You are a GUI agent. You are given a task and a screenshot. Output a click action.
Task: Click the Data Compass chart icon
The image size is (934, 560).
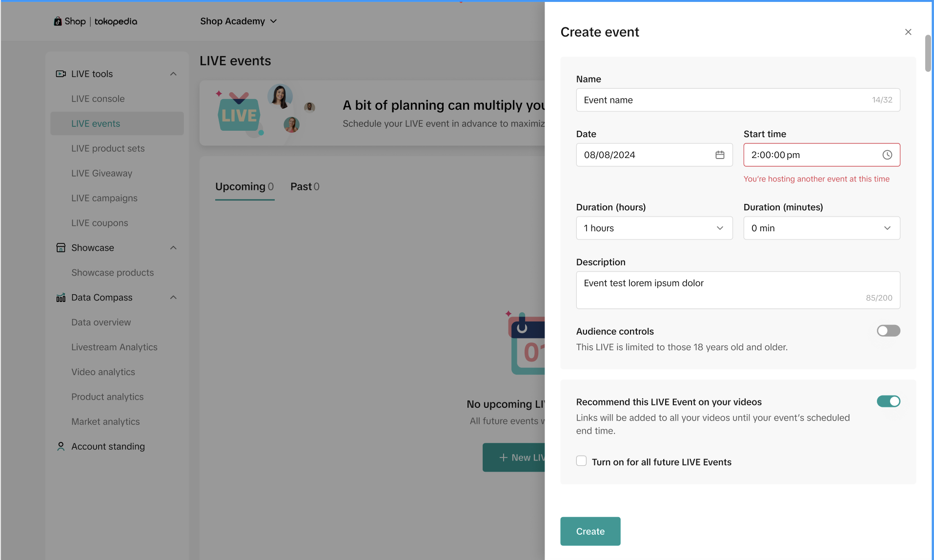point(61,298)
